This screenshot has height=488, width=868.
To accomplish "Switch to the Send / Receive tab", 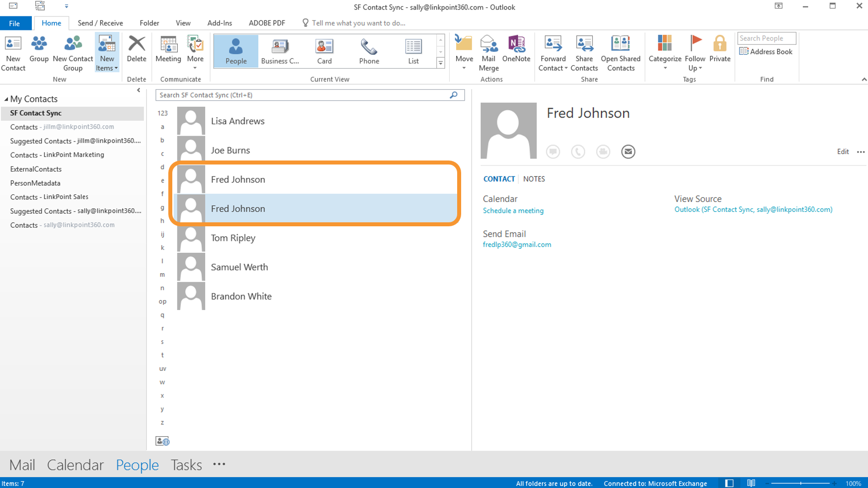I will click(100, 23).
